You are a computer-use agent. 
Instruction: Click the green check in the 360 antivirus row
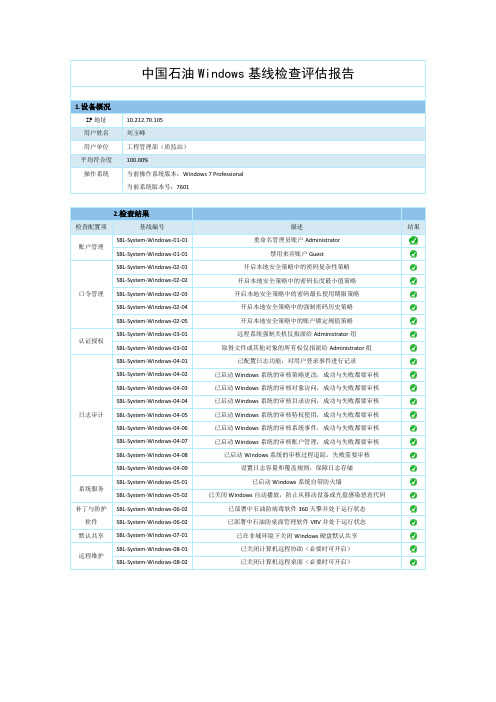413,509
